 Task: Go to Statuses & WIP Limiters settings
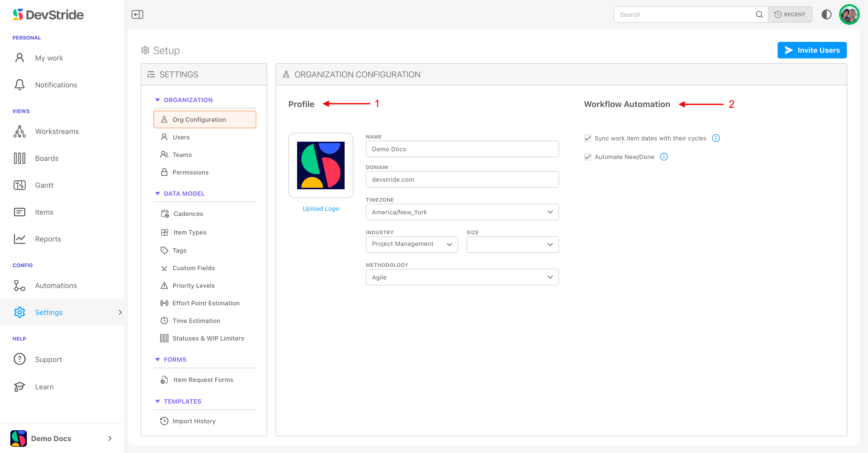point(208,338)
